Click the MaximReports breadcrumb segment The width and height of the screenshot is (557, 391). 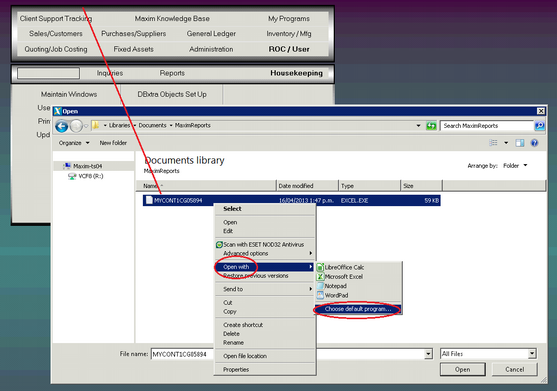pyautogui.click(x=193, y=125)
